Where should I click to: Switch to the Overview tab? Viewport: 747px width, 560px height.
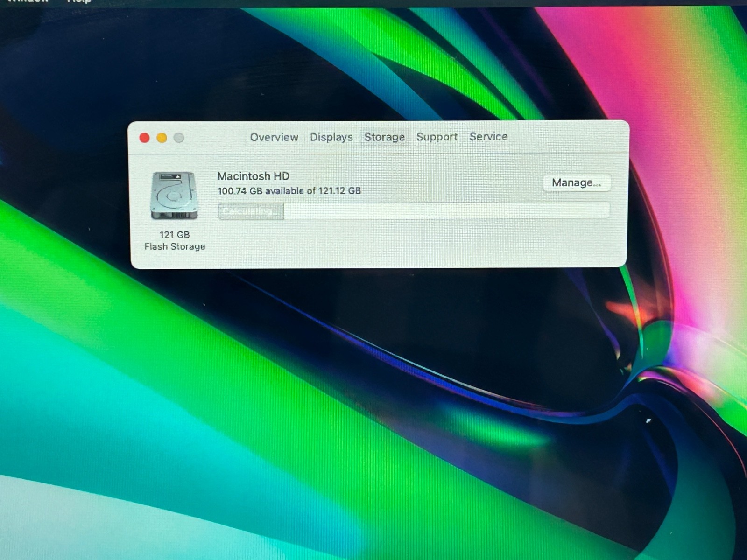pos(274,137)
